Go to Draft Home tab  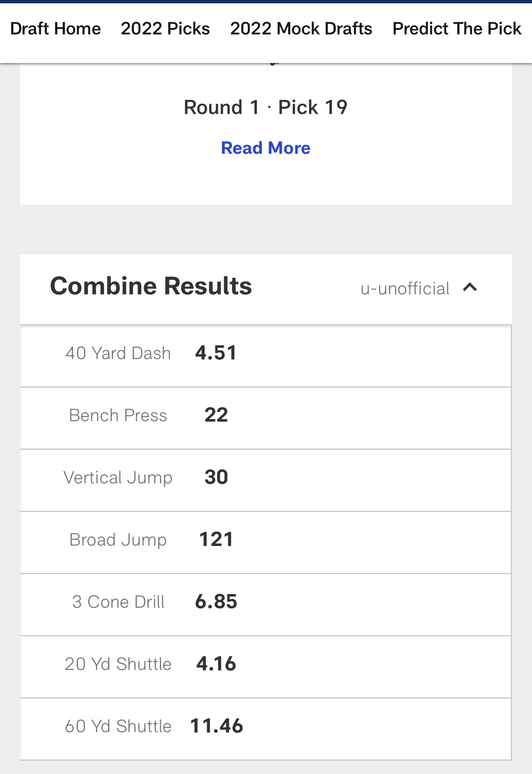click(56, 29)
